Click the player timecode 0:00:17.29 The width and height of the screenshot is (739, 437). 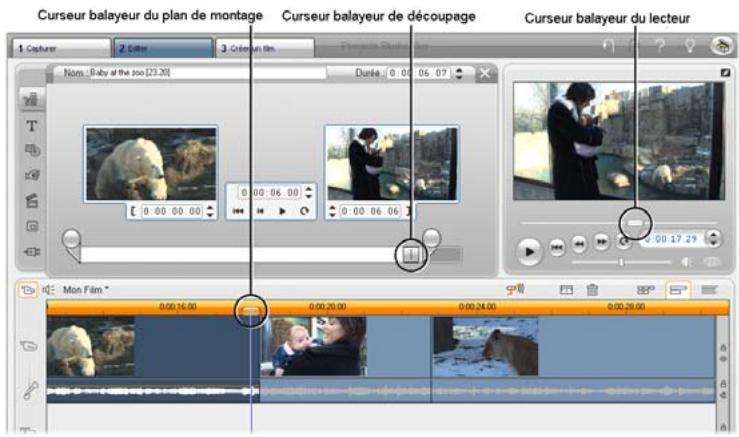(x=671, y=239)
